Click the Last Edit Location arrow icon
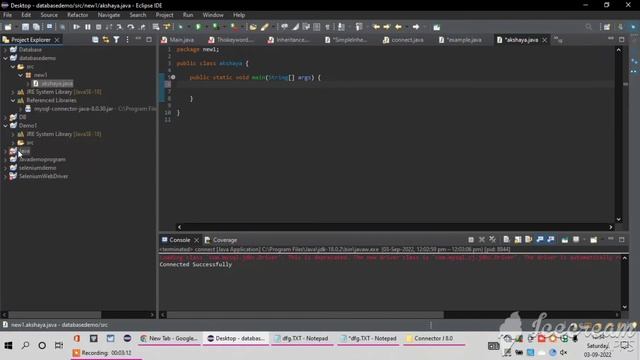 [x=376, y=27]
